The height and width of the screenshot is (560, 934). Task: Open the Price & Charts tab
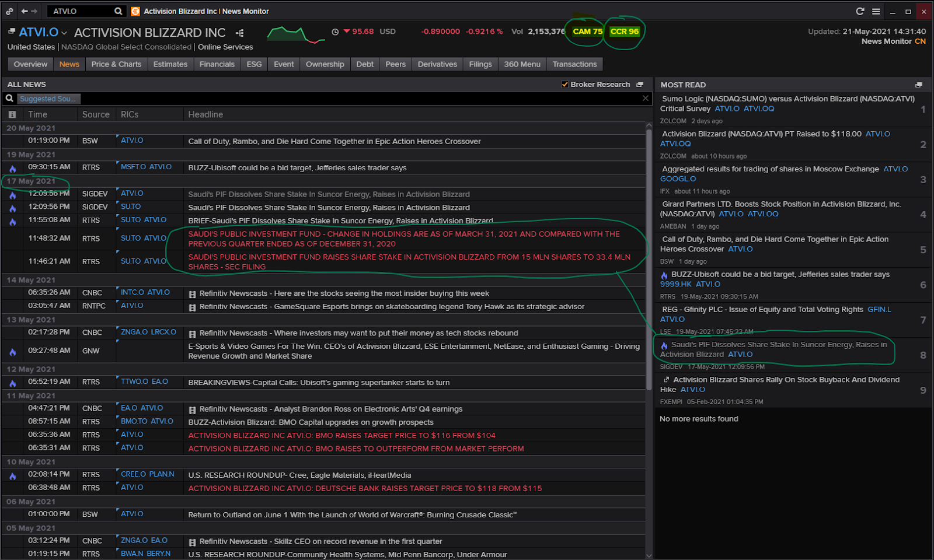click(x=116, y=64)
